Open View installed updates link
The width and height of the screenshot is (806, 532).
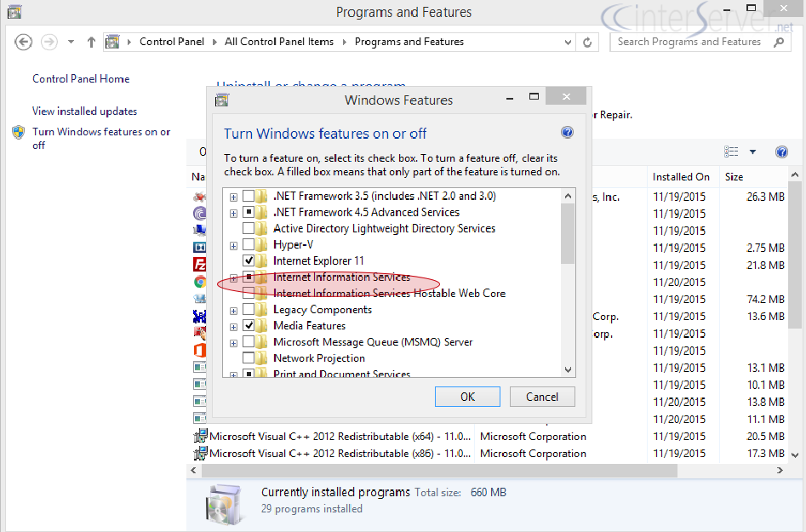point(84,111)
